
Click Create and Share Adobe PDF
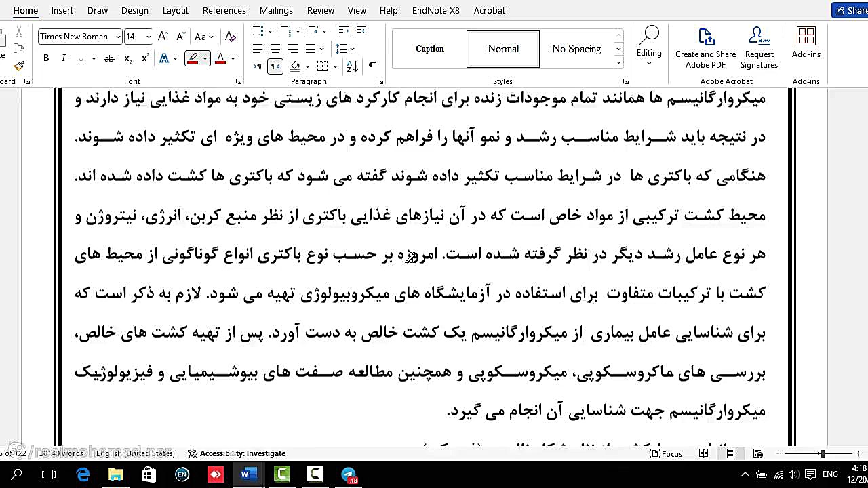coord(705,47)
